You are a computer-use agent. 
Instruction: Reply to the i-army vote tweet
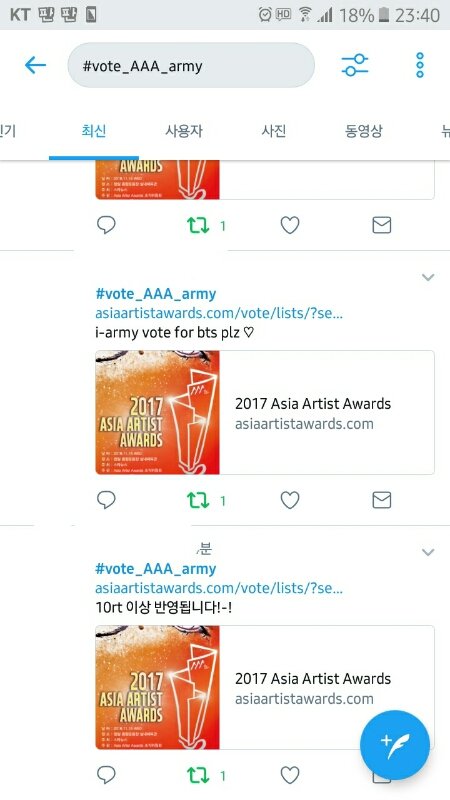pyautogui.click(x=106, y=500)
